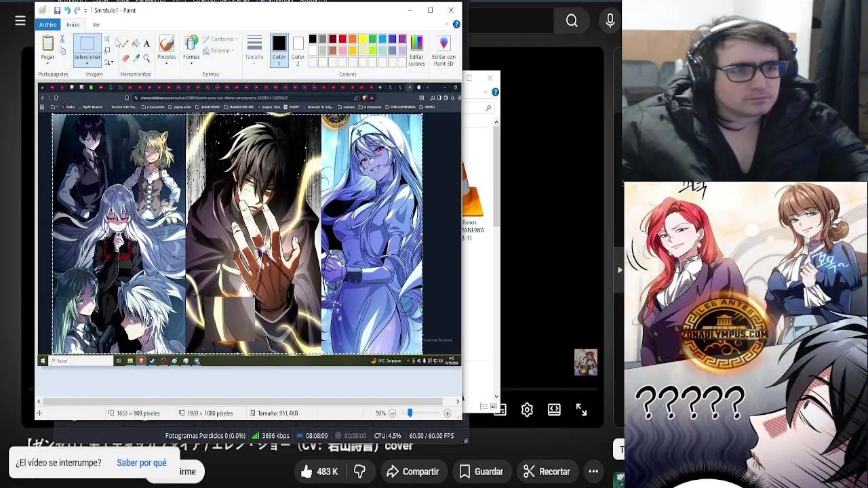Click the Resize icon in Imagen group
The image size is (868, 488).
107,51
